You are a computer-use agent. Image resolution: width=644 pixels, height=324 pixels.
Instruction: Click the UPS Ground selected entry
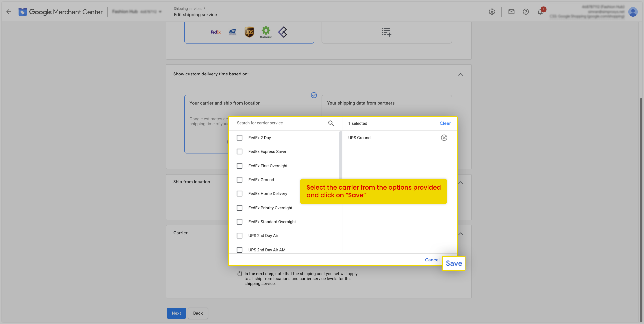coord(359,138)
